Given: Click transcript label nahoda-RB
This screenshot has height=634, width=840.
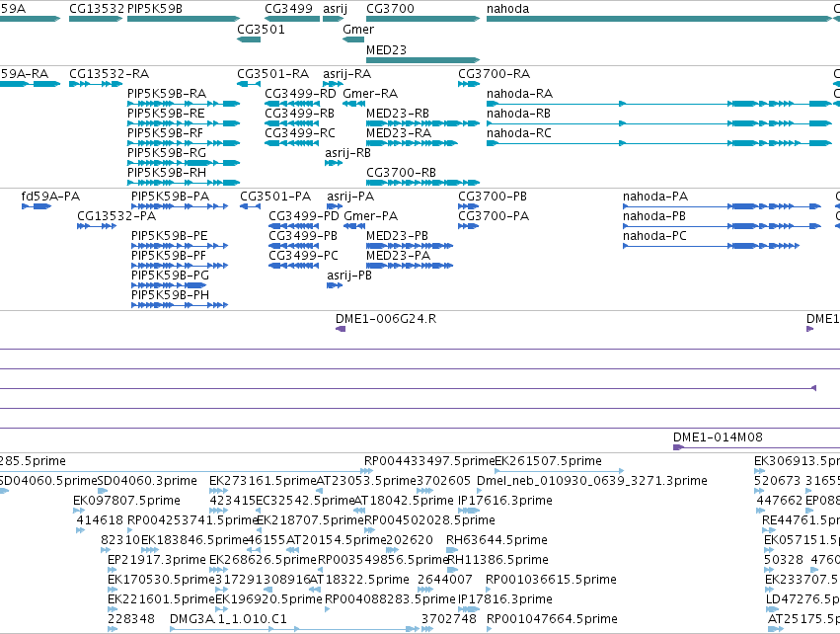Looking at the screenshot, I should click(518, 114).
